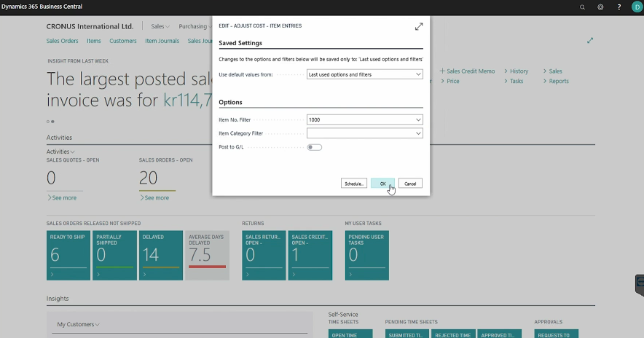Expand the Sales menu in navigation

click(x=160, y=26)
